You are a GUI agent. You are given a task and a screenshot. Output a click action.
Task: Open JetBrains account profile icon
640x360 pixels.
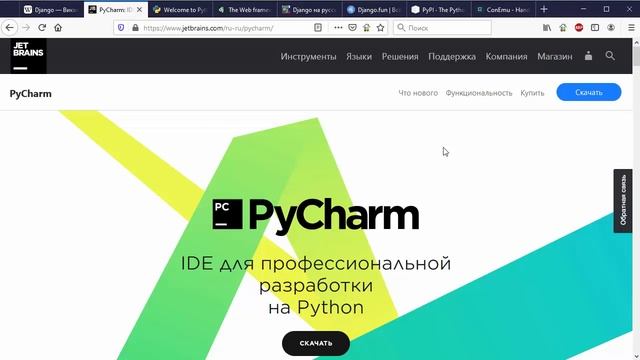tap(588, 56)
